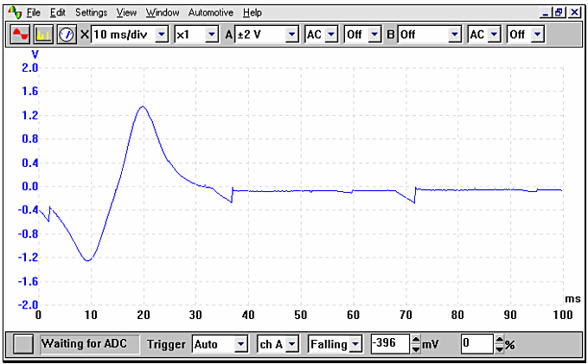
Task: Increase the trigger level mV with up arrow
Action: (x=416, y=340)
